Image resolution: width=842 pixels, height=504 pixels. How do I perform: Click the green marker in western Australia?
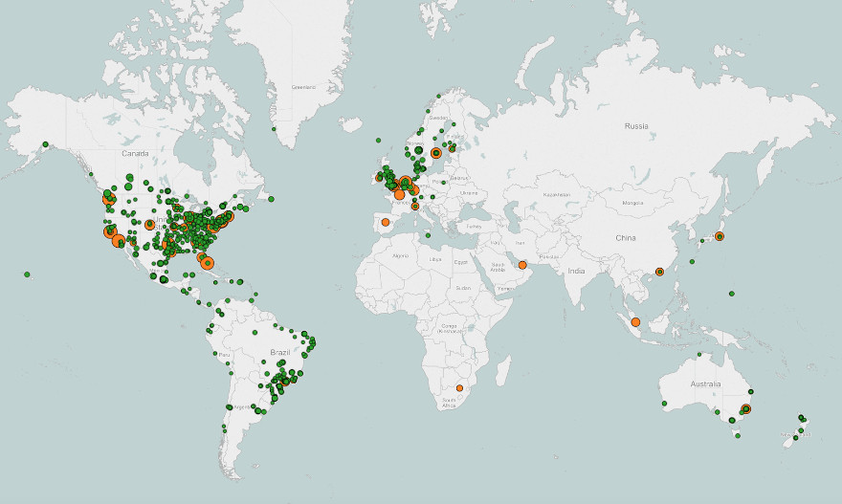[x=664, y=403]
